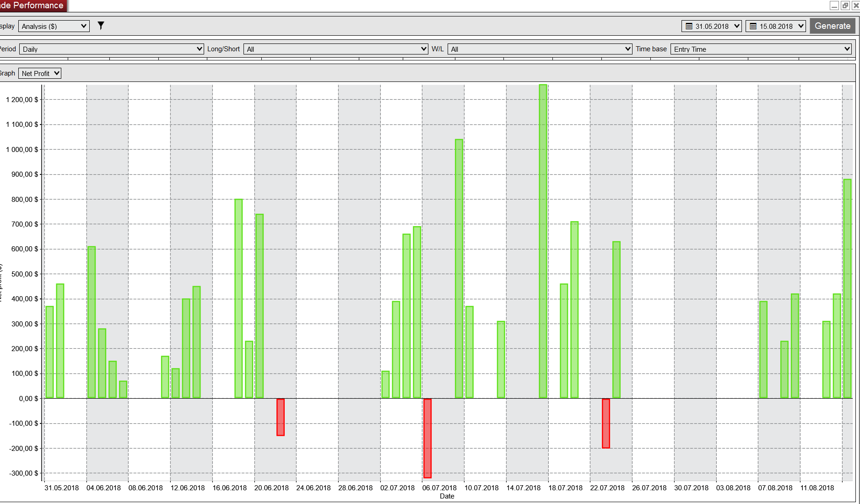Open the Graph Net Profit dropdown
860x504 pixels.
pos(39,73)
